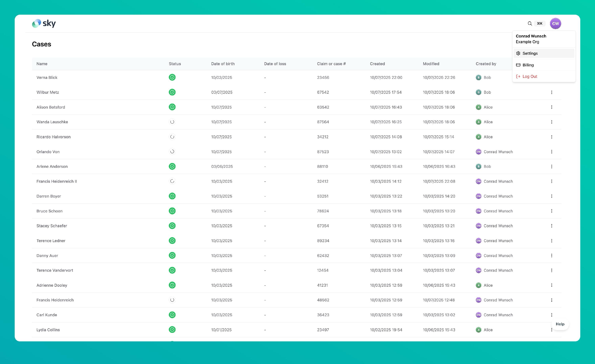Open row actions menu for Darren Boyer
595x364 pixels.
(x=551, y=196)
